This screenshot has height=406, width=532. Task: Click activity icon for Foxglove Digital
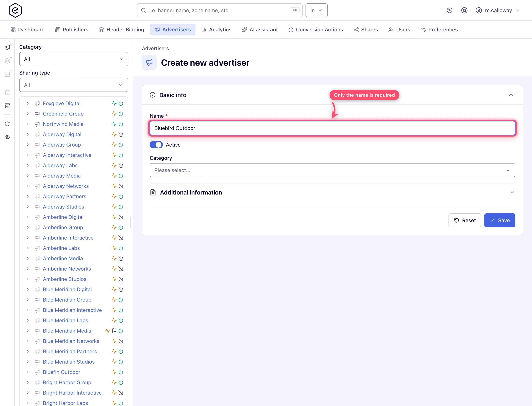tap(114, 103)
